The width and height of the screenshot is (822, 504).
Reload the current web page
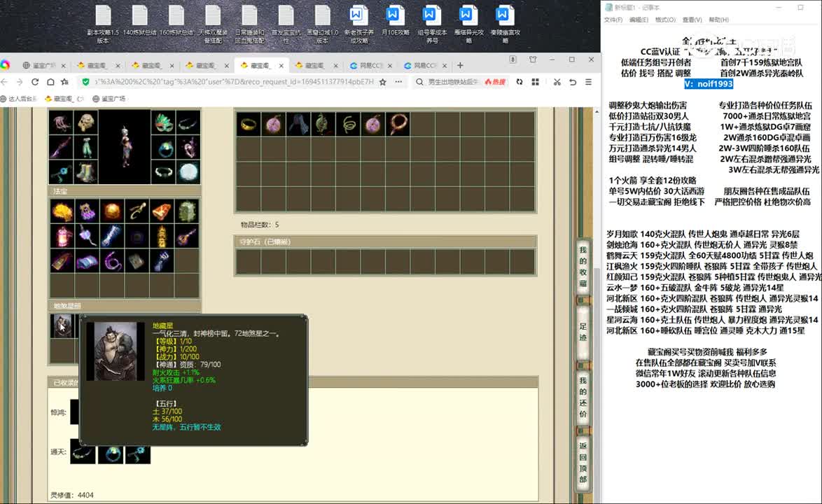35,82
